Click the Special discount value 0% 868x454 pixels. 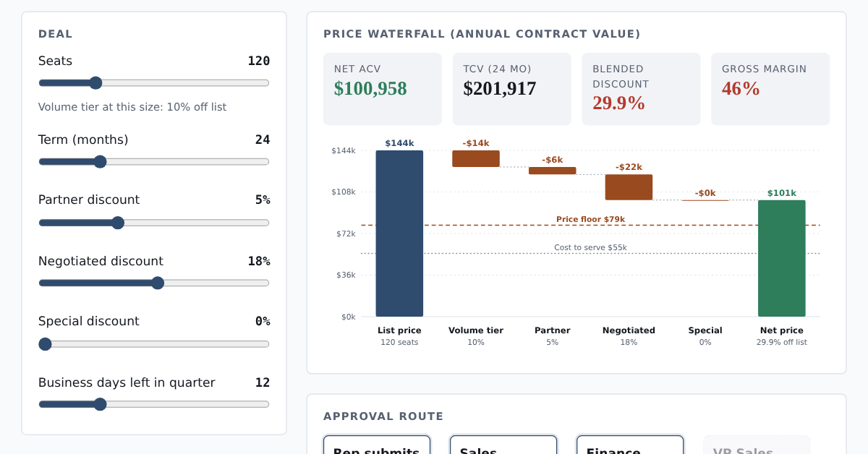[x=262, y=321]
